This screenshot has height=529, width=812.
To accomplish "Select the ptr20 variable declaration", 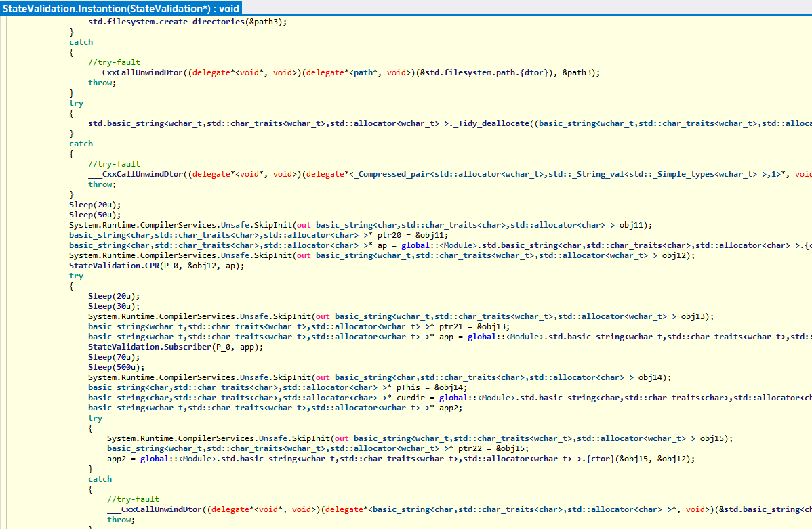I will (x=397, y=235).
